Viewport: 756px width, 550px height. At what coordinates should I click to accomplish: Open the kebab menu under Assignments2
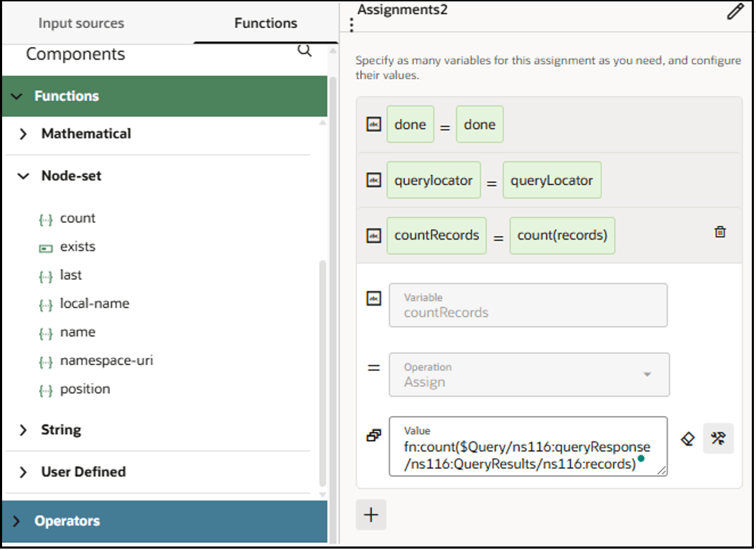pos(350,23)
